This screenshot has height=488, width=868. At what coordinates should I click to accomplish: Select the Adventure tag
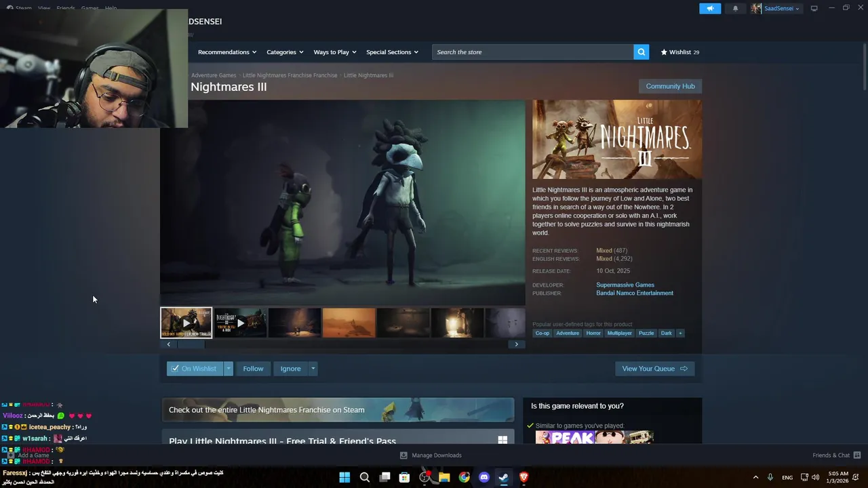pos(568,333)
